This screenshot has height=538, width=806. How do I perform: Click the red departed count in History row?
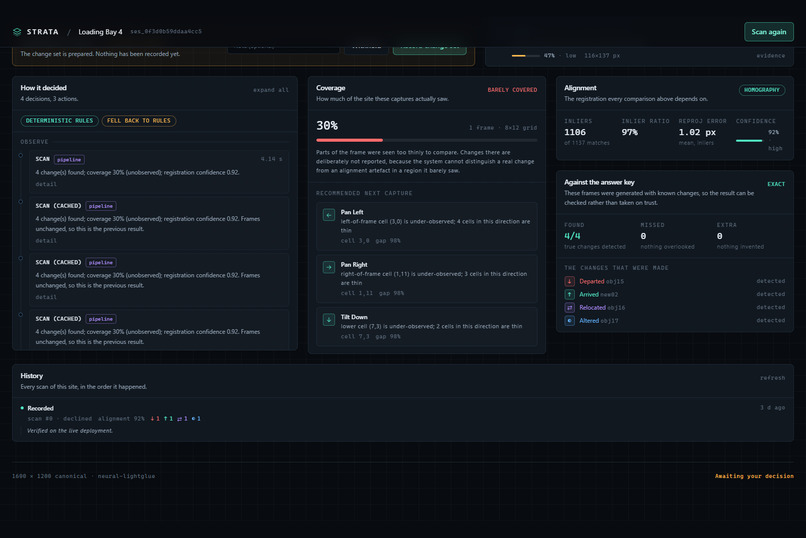[155, 419]
